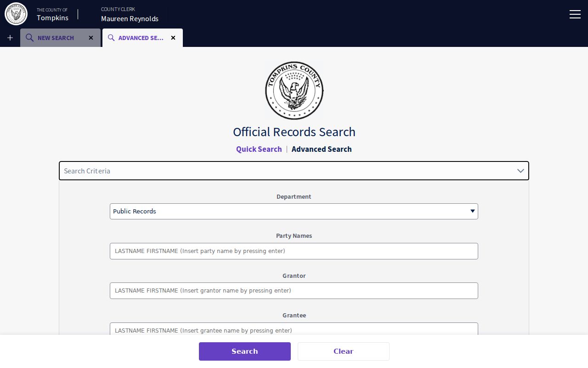Click the purple Search button

point(245,351)
